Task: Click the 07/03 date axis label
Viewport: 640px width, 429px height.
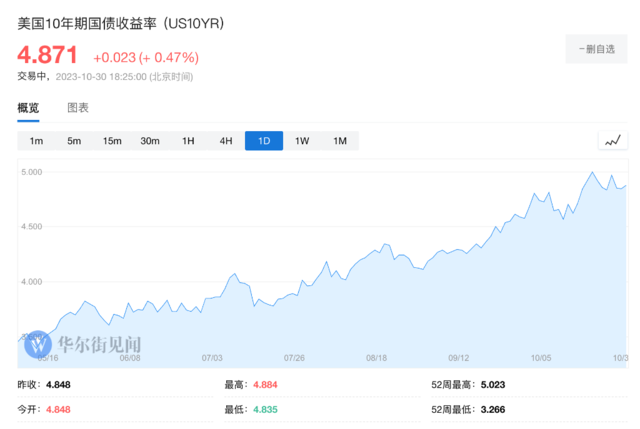Action: 212,358
